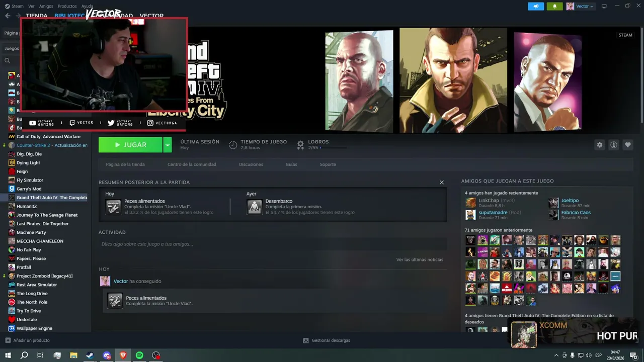Open the Logros achievements badge icon
The width and height of the screenshot is (644, 362).
click(x=300, y=145)
